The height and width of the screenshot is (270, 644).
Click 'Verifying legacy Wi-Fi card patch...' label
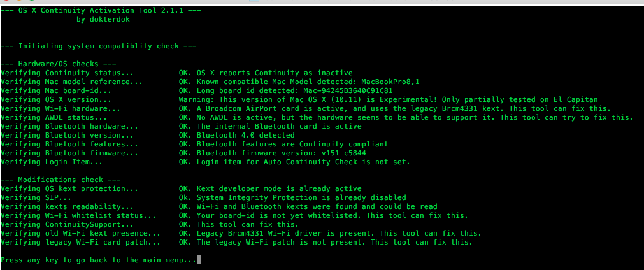[x=80, y=242]
